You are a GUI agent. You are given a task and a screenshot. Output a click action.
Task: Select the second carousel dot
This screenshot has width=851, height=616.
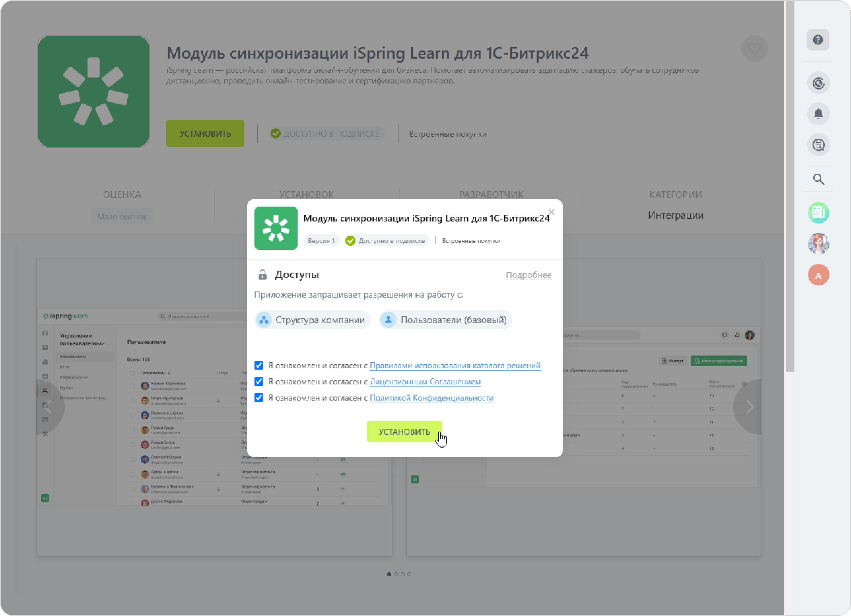pyautogui.click(x=396, y=574)
